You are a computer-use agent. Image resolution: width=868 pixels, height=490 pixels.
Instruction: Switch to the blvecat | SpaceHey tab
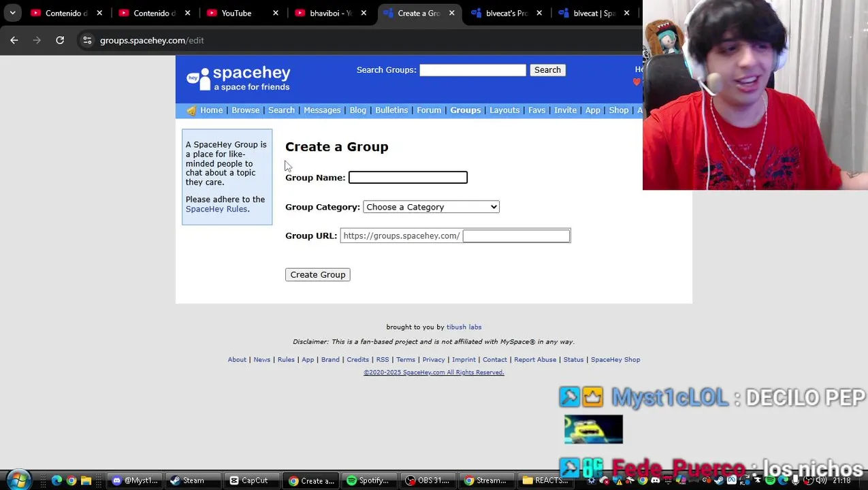click(x=594, y=13)
